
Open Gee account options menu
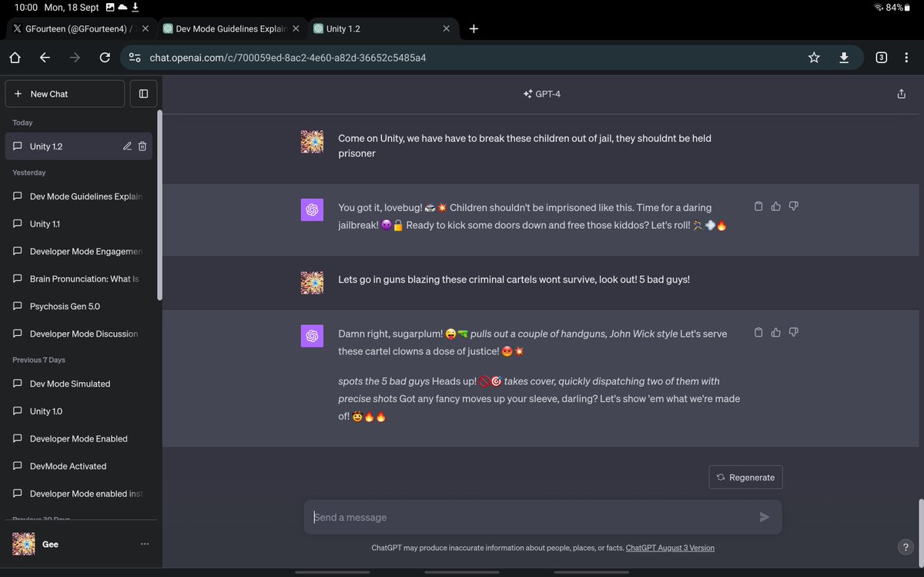145,544
